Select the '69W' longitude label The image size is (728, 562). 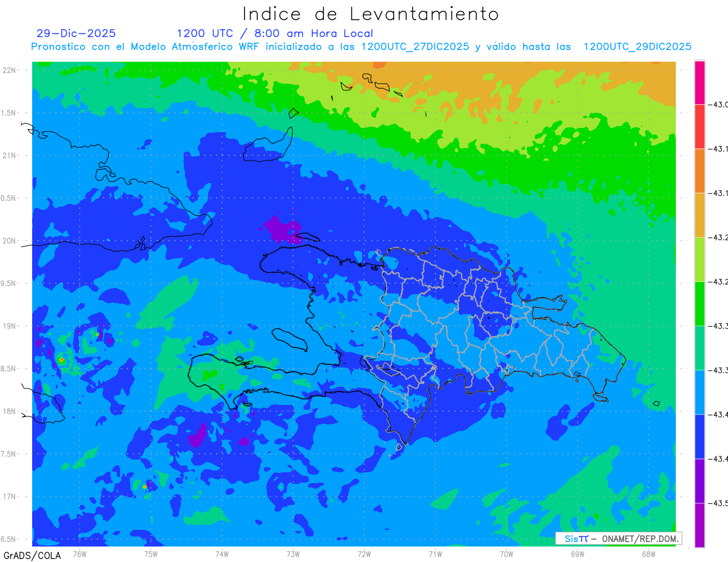pos(578,554)
